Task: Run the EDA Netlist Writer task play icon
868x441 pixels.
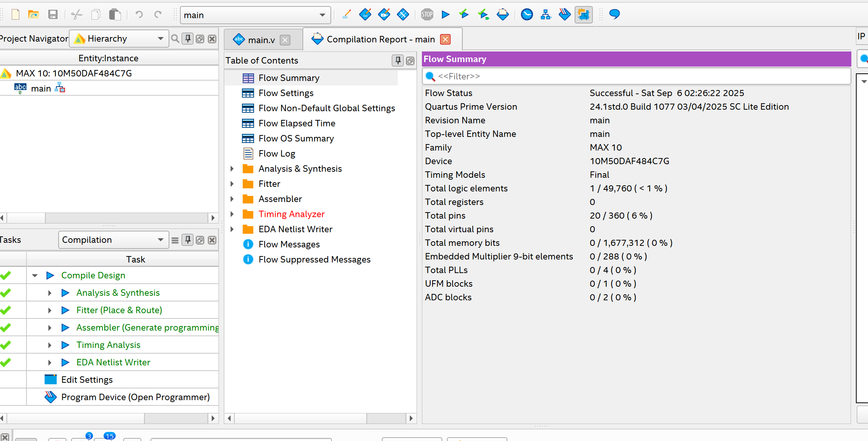Action: coord(65,362)
